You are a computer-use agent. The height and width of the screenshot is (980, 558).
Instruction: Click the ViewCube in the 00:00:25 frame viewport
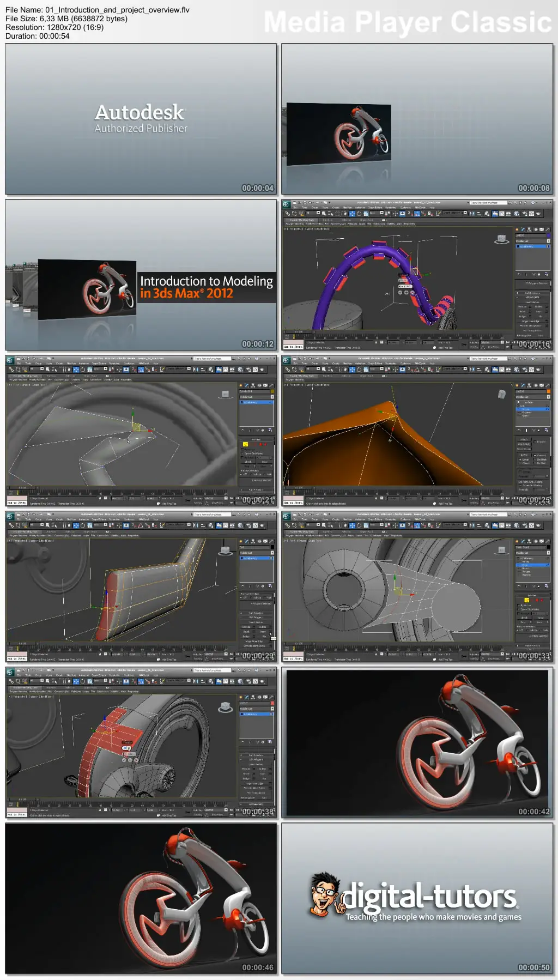point(502,394)
